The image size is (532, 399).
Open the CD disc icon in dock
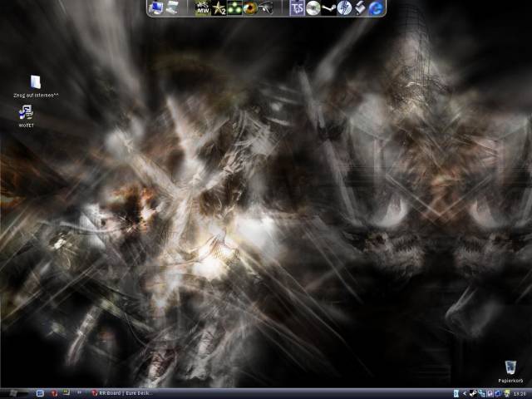tap(313, 7)
